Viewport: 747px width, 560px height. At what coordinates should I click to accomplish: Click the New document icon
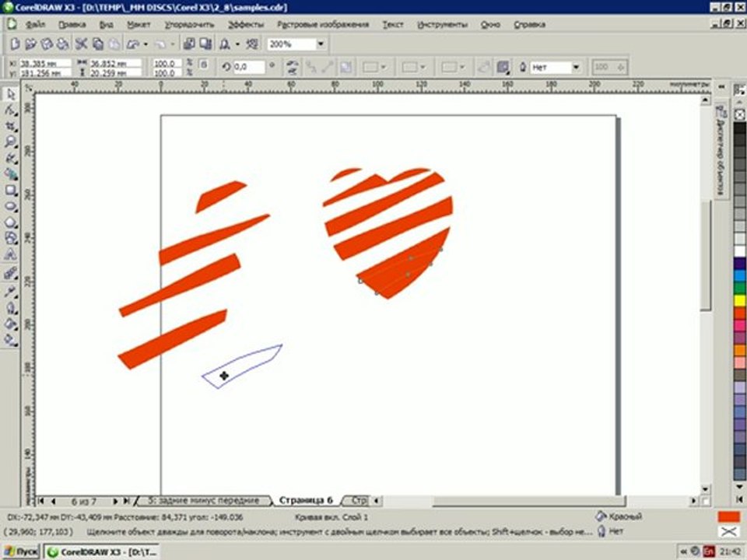(15, 44)
